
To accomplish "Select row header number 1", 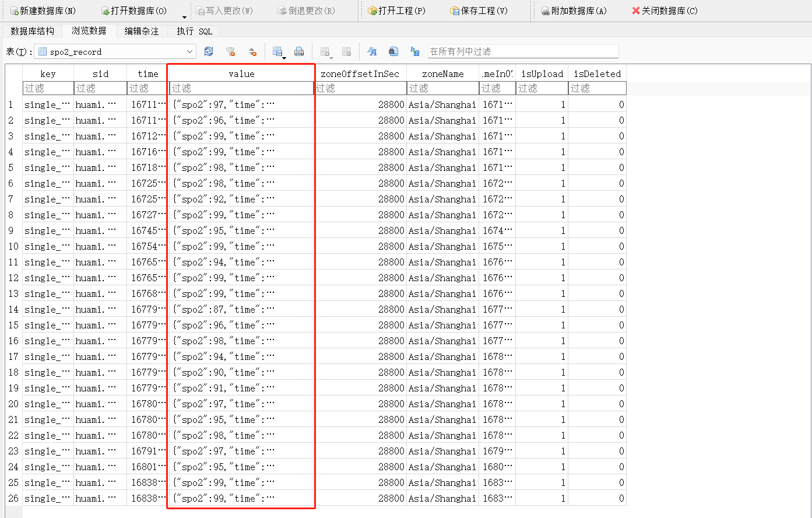I will 14,104.
